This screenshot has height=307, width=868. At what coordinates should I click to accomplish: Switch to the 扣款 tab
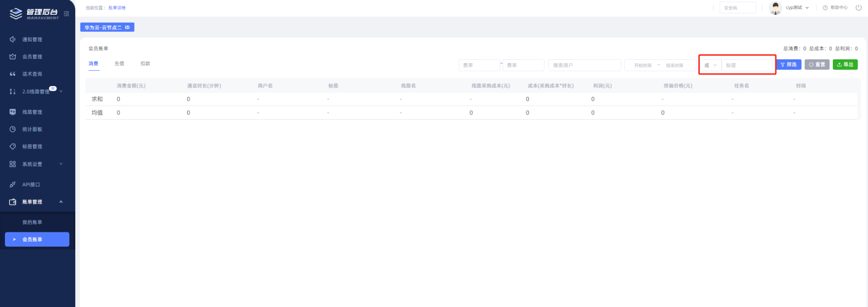[x=145, y=64]
